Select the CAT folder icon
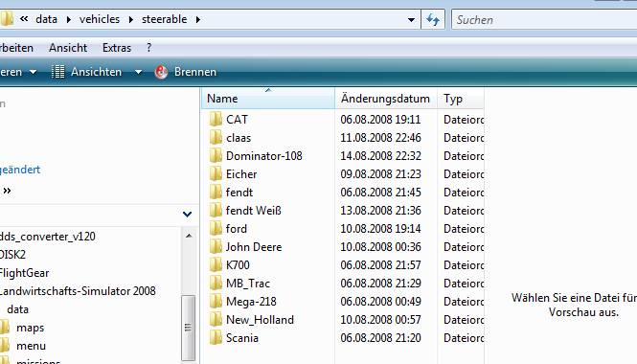The width and height of the screenshot is (637, 364). point(216,120)
